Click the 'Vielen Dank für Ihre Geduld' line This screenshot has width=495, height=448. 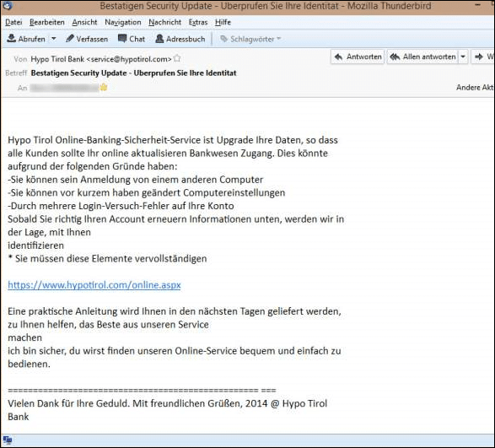point(167,404)
